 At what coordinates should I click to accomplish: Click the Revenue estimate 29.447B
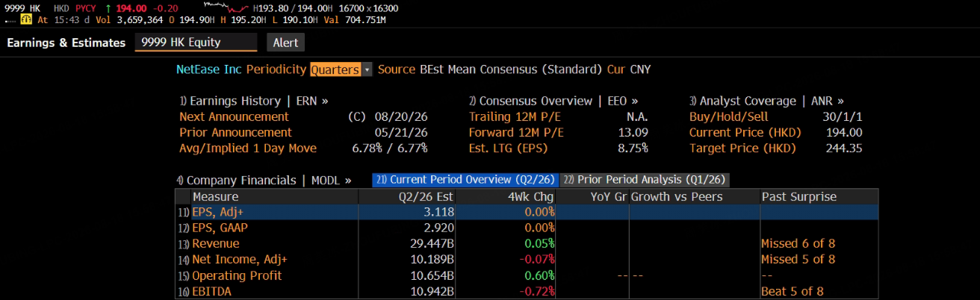pos(431,243)
